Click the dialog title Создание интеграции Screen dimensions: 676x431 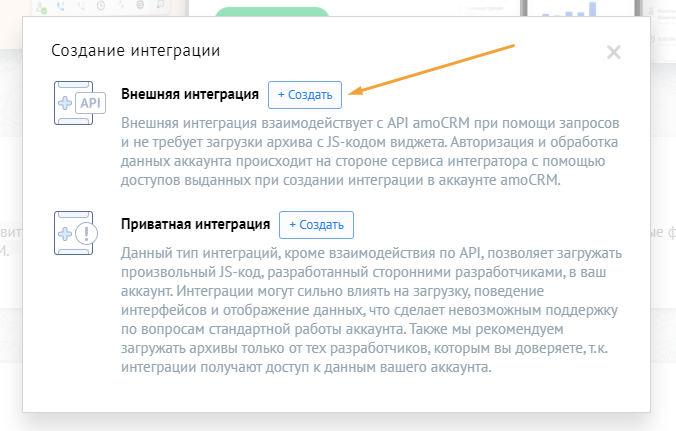click(135, 50)
